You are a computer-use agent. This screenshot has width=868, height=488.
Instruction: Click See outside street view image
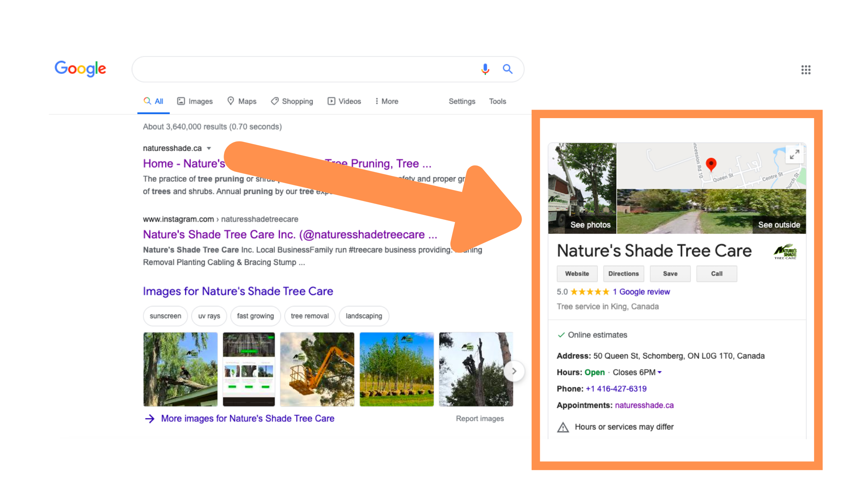[x=711, y=211]
